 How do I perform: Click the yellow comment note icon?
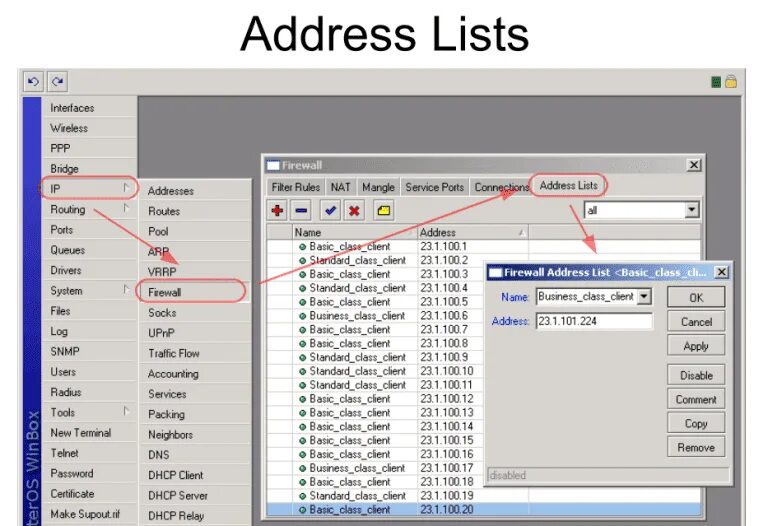click(x=384, y=211)
